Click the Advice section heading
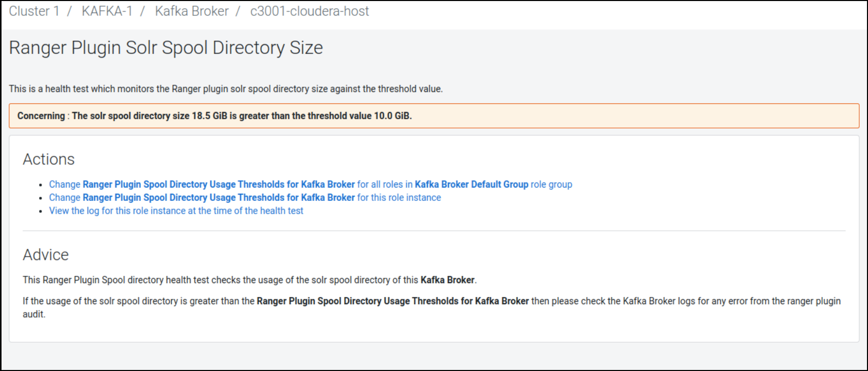 pyautogui.click(x=45, y=255)
